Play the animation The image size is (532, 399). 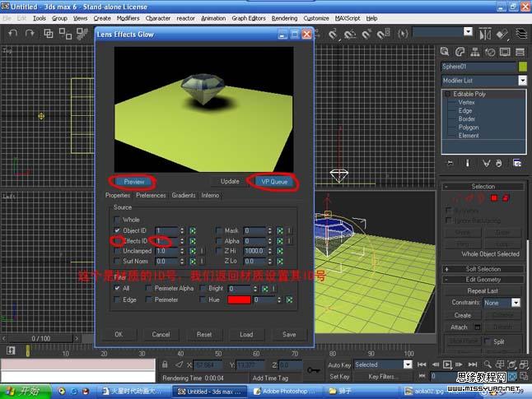[x=447, y=364]
